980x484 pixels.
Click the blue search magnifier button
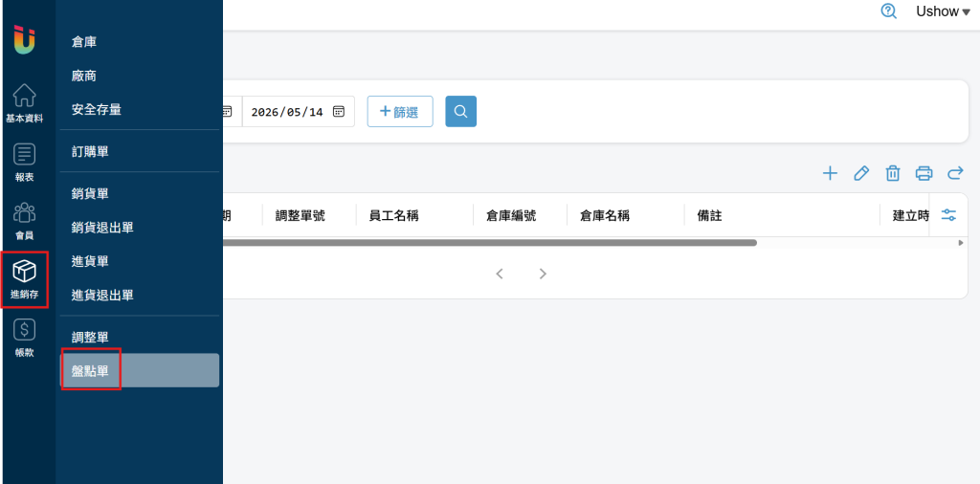pyautogui.click(x=460, y=111)
